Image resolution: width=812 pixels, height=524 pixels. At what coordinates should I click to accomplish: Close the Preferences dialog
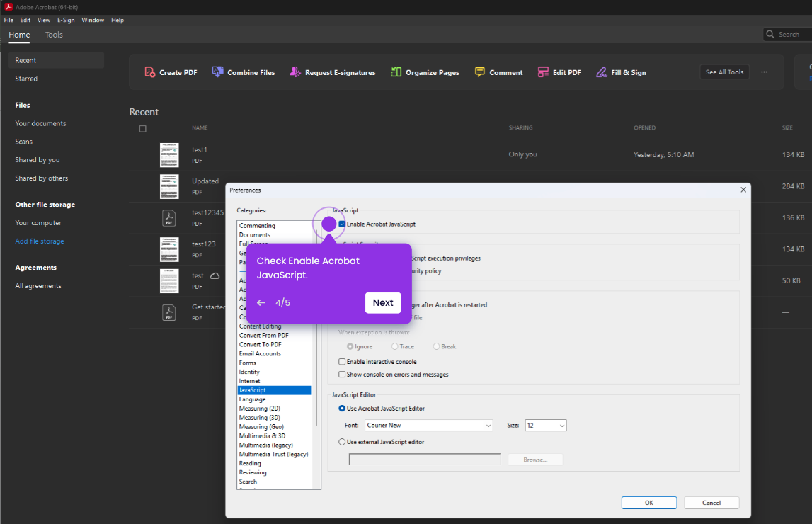(743, 190)
